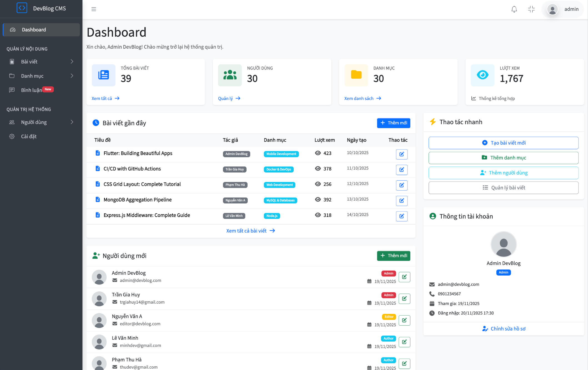Click the fullscreen toggle icon
588x370 pixels.
coord(531,9)
